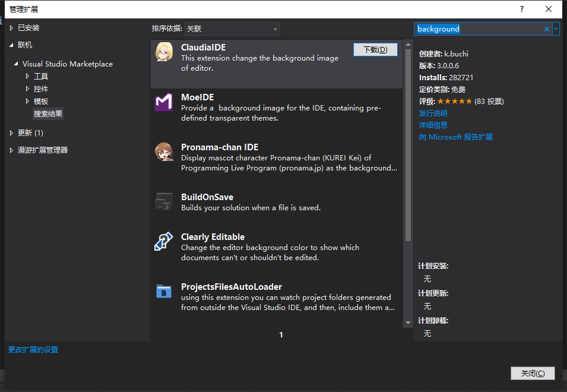Select the ProjectsFilesAutoLoader result title

pyautogui.click(x=232, y=287)
